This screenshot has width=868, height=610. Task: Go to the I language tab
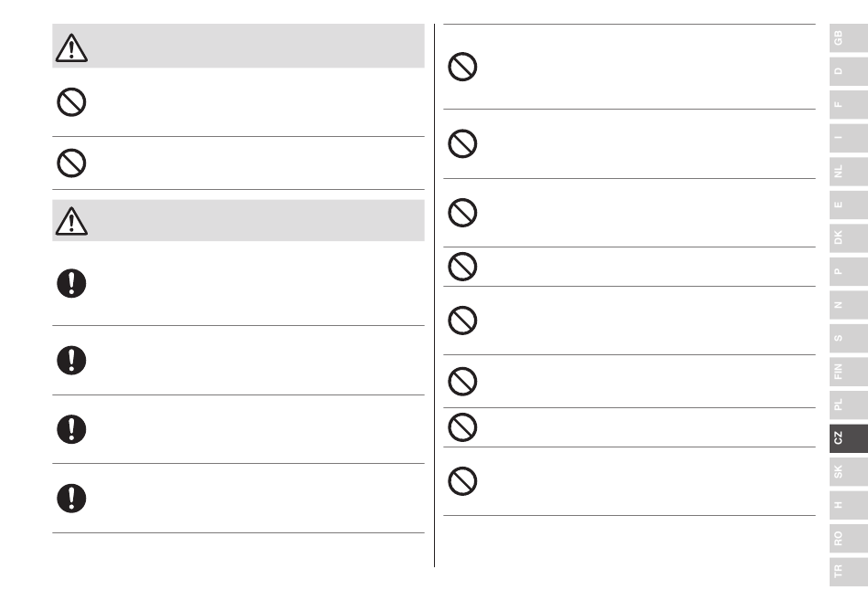pos(849,138)
